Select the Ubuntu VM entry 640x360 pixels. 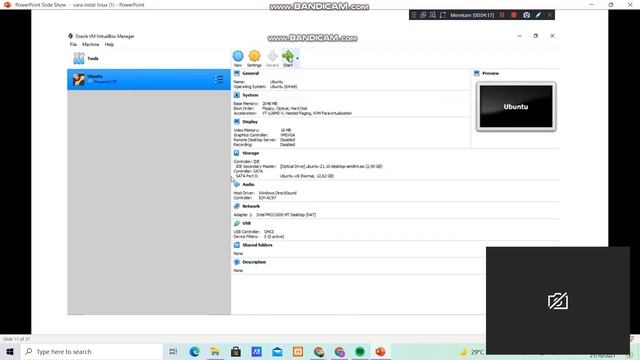click(x=149, y=79)
